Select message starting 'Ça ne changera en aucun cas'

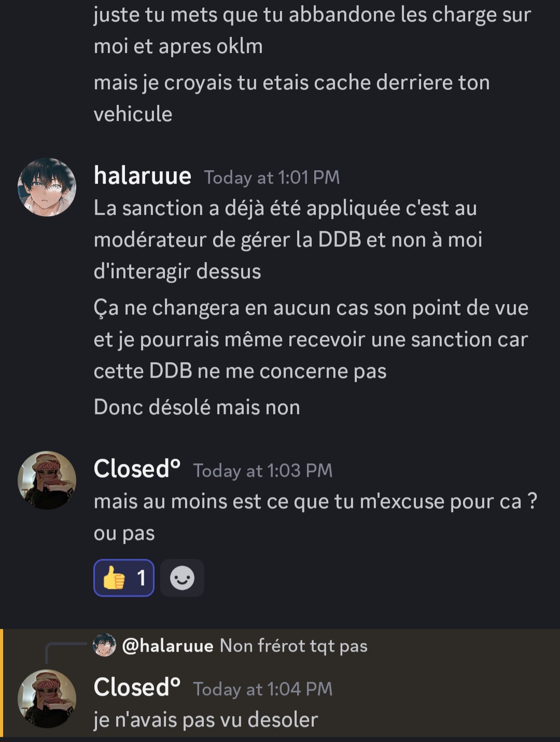pos(311,339)
